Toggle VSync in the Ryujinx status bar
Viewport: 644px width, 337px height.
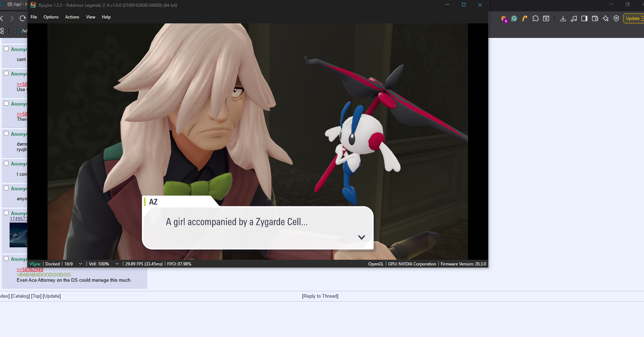tap(35, 264)
